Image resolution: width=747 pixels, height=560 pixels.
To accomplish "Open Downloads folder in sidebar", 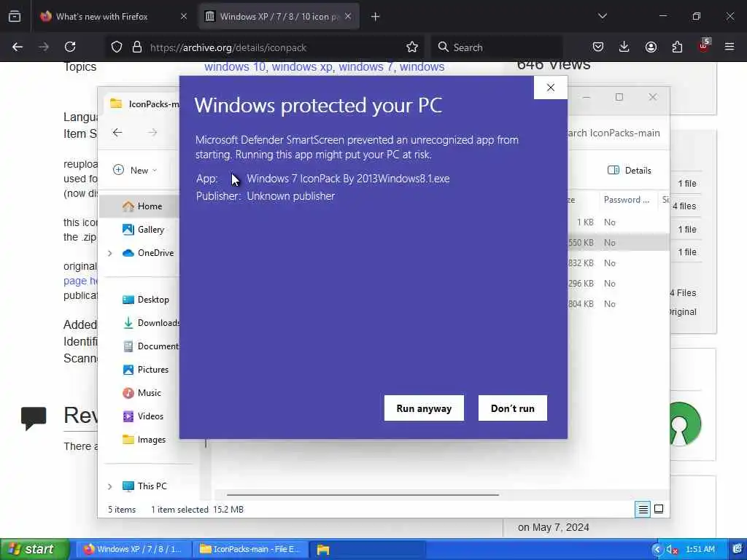I will point(150,323).
